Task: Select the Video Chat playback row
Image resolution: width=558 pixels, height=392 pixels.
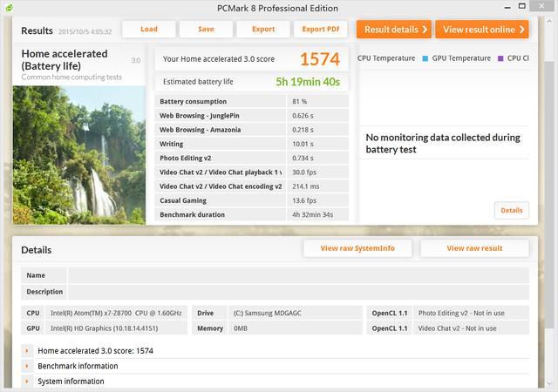Action: click(x=252, y=172)
